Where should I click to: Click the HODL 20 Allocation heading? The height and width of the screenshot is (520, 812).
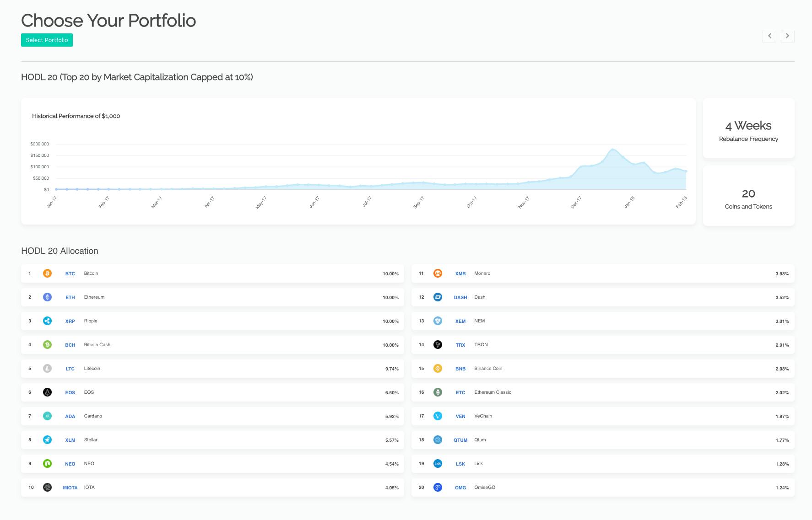coord(60,251)
